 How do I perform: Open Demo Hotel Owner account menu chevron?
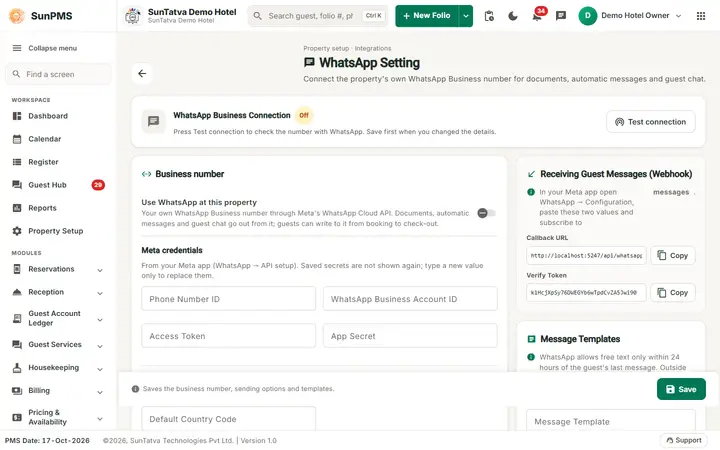coord(678,16)
